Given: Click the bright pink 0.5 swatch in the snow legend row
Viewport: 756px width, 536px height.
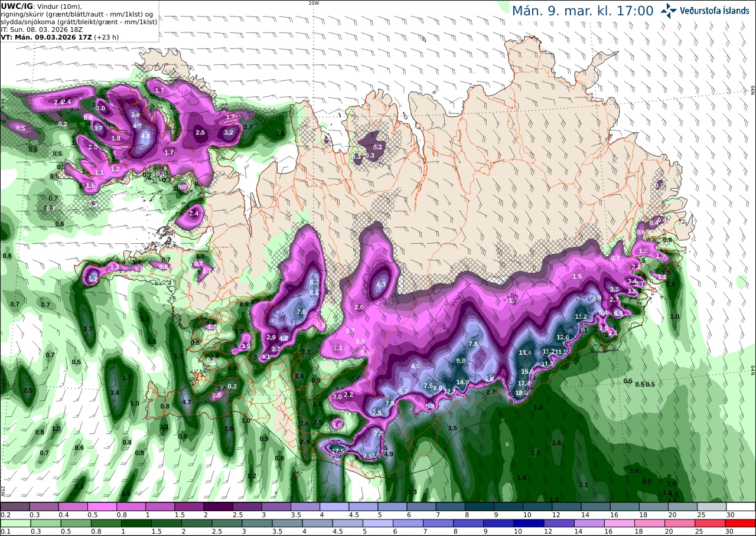Looking at the screenshot, I should 102,506.
